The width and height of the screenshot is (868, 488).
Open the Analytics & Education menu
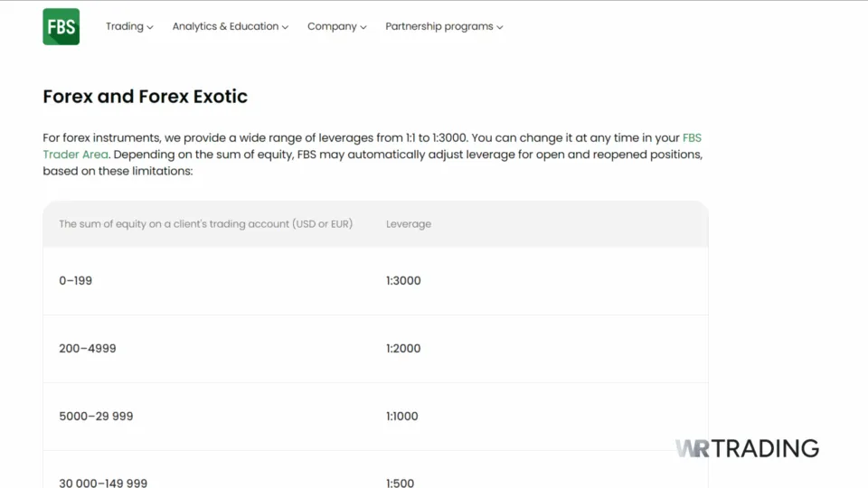(x=231, y=26)
